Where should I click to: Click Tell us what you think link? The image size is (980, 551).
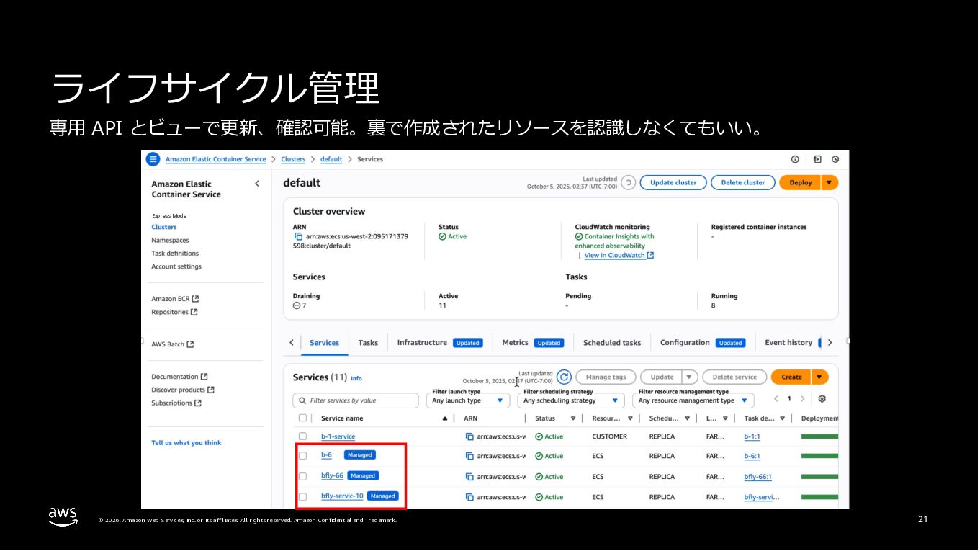click(186, 443)
